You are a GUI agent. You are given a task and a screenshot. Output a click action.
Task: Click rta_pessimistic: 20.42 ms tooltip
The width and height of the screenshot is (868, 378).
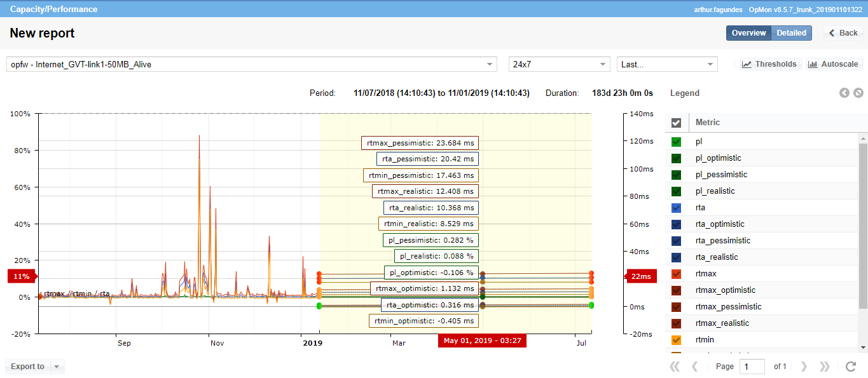click(x=427, y=159)
